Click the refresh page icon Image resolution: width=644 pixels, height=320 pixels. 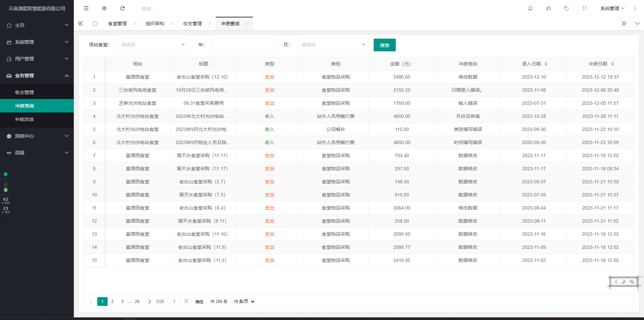pos(122,8)
